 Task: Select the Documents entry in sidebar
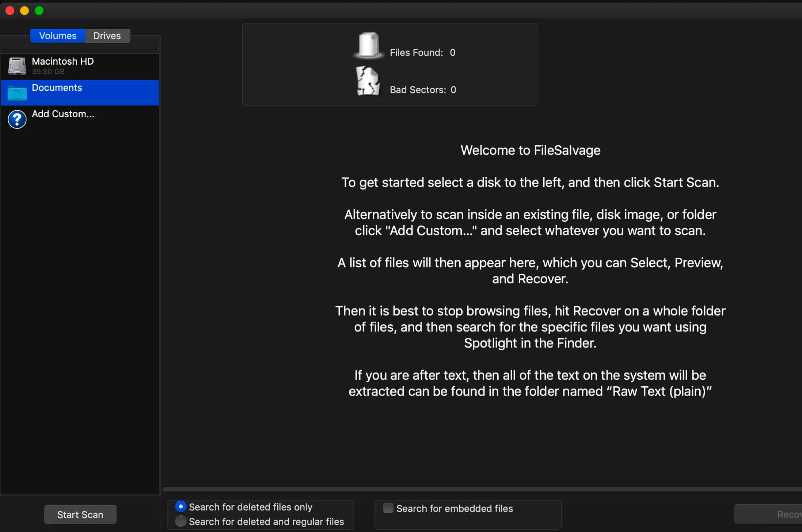[80, 93]
